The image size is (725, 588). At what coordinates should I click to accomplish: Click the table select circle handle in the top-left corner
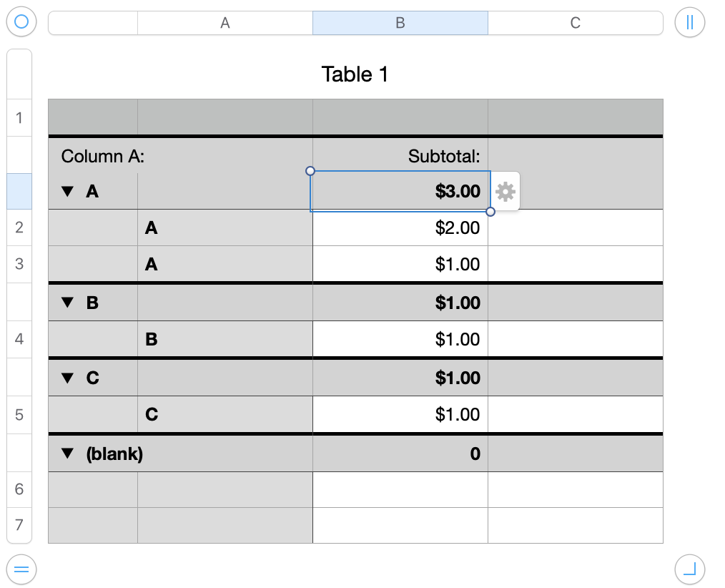21,22
